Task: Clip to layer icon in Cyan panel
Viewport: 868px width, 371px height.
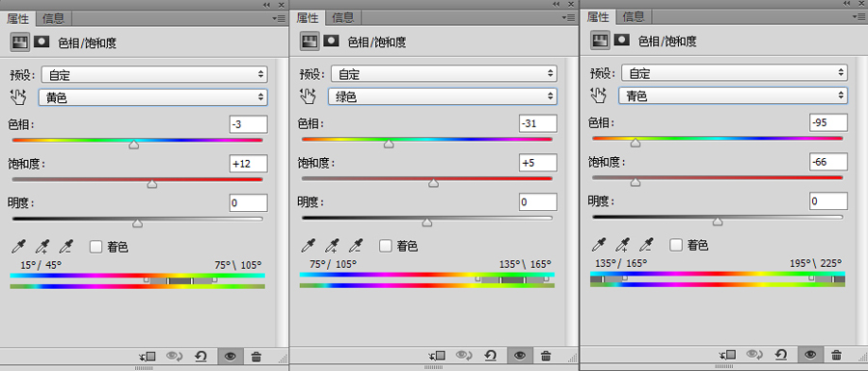Action: 728,355
